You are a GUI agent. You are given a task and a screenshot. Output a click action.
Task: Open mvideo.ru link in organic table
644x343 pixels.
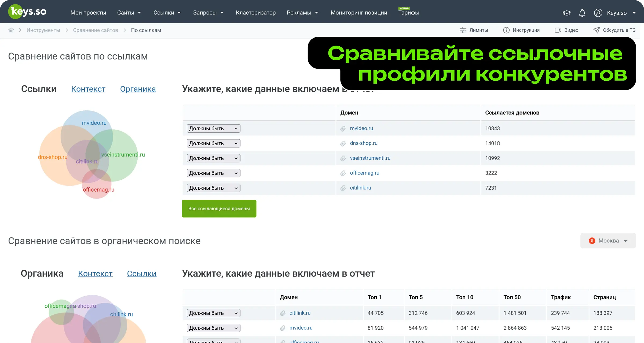coord(301,328)
